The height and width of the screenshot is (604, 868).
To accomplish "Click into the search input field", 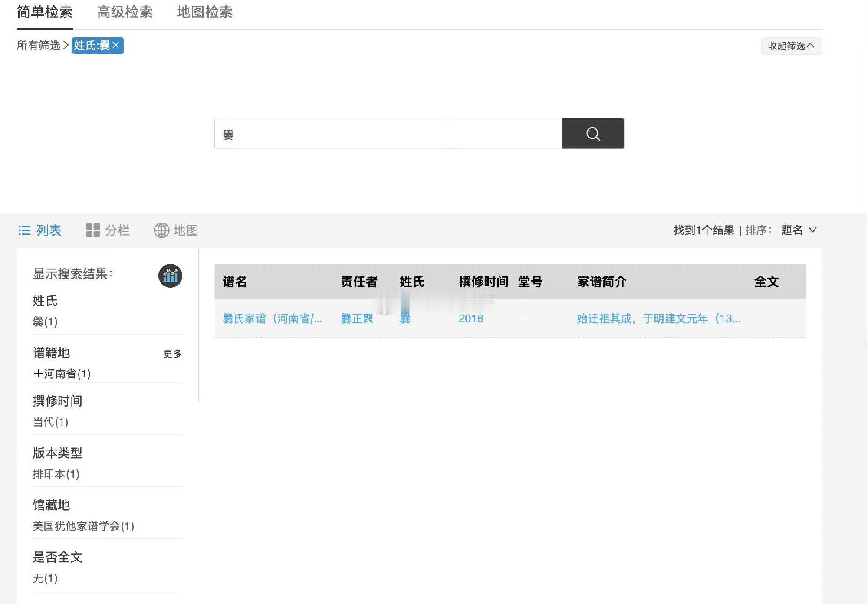I will pyautogui.click(x=388, y=134).
